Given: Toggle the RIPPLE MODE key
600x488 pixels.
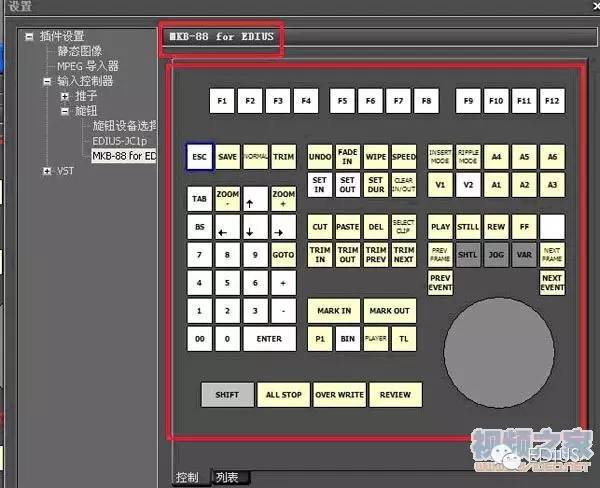Looking at the screenshot, I should pyautogui.click(x=468, y=157).
